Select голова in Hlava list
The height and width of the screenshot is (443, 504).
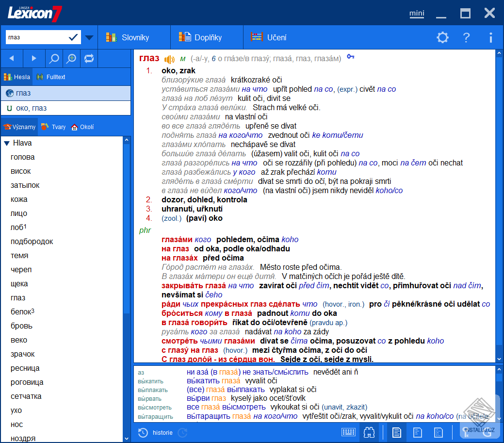click(x=22, y=157)
